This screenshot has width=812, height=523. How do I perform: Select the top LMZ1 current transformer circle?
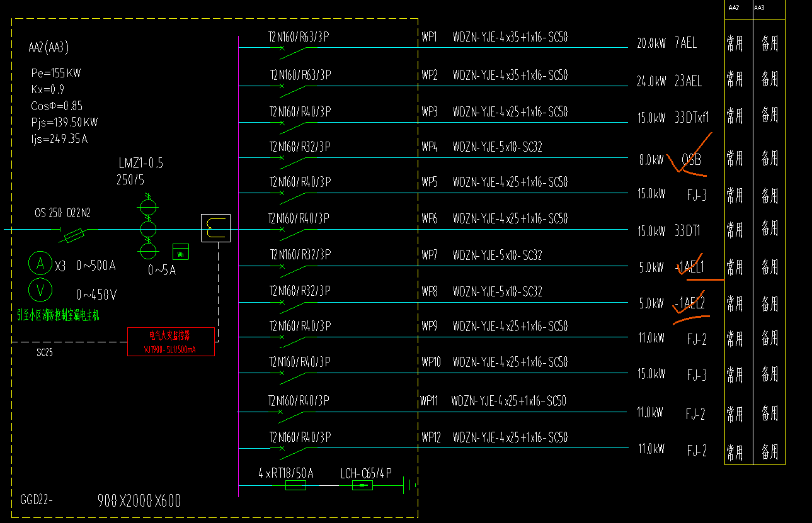[x=148, y=206]
